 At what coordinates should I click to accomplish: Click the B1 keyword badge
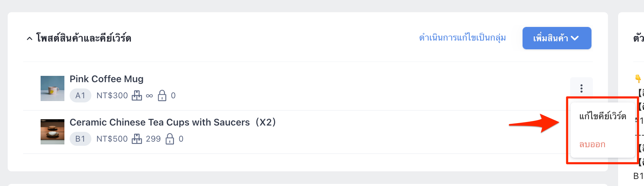coord(80,139)
